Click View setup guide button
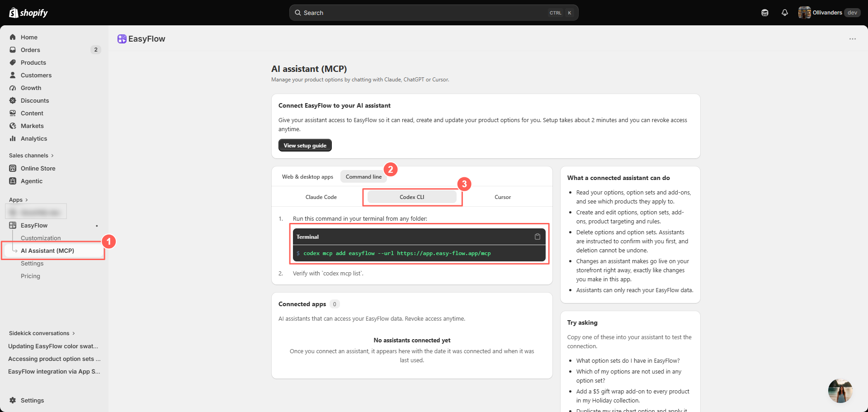868x412 pixels. pyautogui.click(x=305, y=145)
